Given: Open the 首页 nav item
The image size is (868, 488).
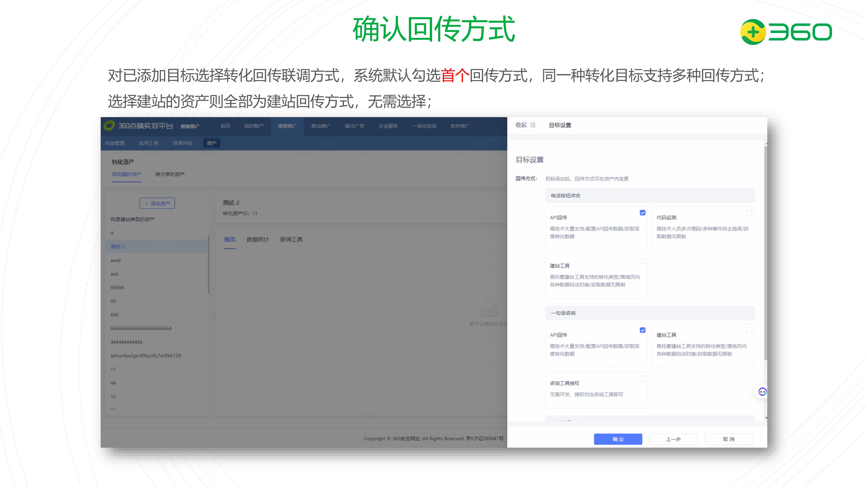Looking at the screenshot, I should tap(225, 126).
